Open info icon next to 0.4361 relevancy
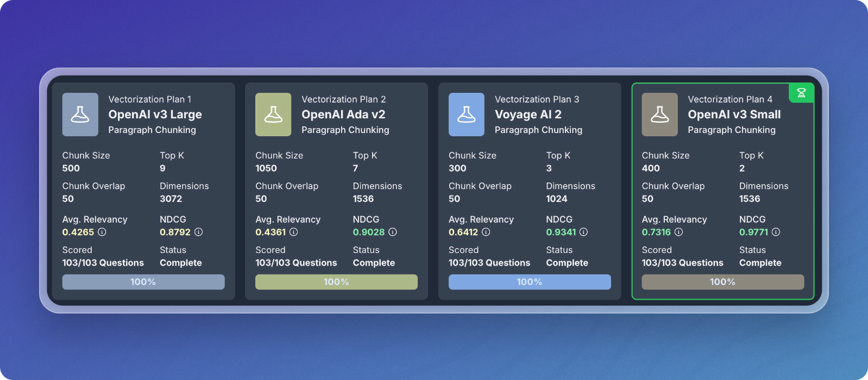868x380 pixels. tap(294, 232)
